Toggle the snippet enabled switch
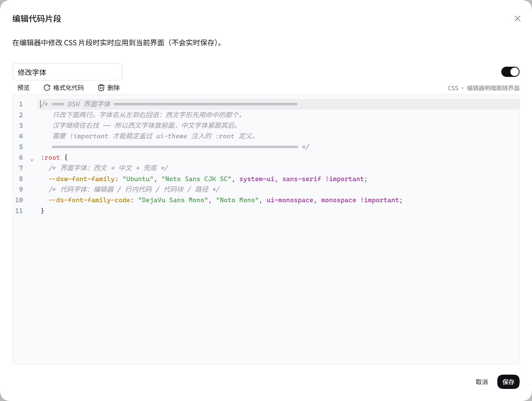Image resolution: width=532 pixels, height=401 pixels. 510,72
